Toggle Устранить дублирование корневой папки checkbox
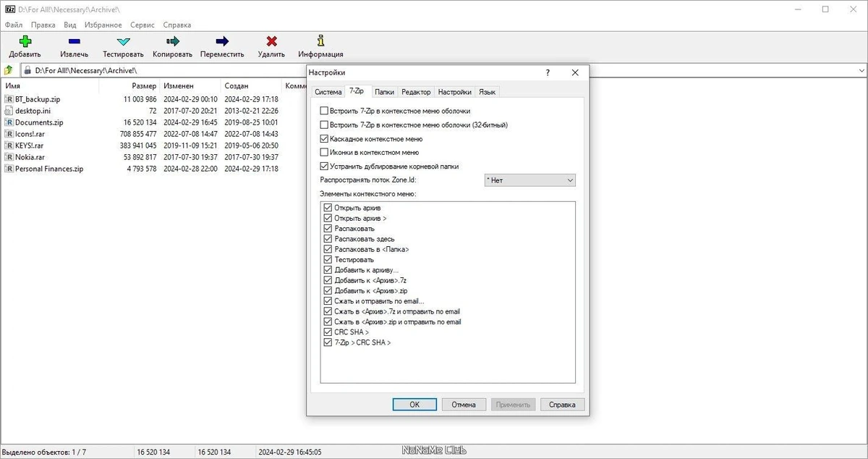Screen dimensions: 868x459 pyautogui.click(x=324, y=166)
